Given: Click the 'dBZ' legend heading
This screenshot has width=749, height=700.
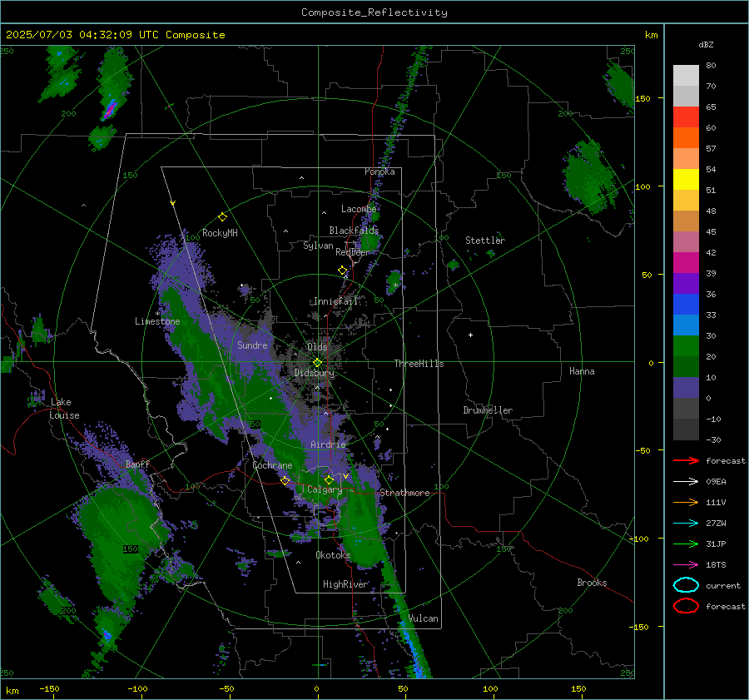Looking at the screenshot, I should click(706, 44).
